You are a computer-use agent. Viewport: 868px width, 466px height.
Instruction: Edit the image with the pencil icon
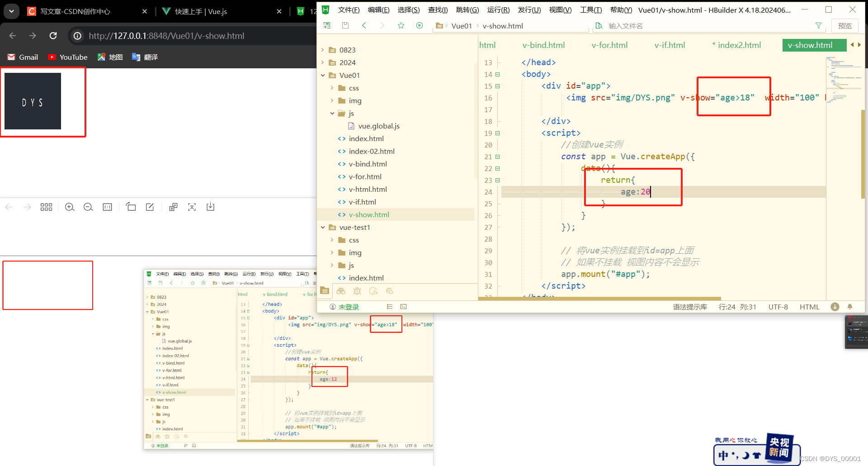(x=150, y=207)
